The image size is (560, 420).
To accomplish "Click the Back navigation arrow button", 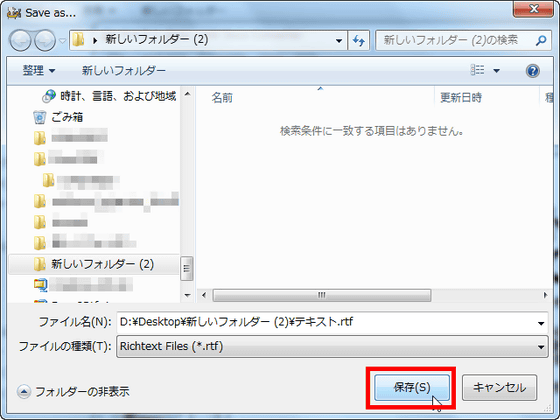I will (20, 40).
